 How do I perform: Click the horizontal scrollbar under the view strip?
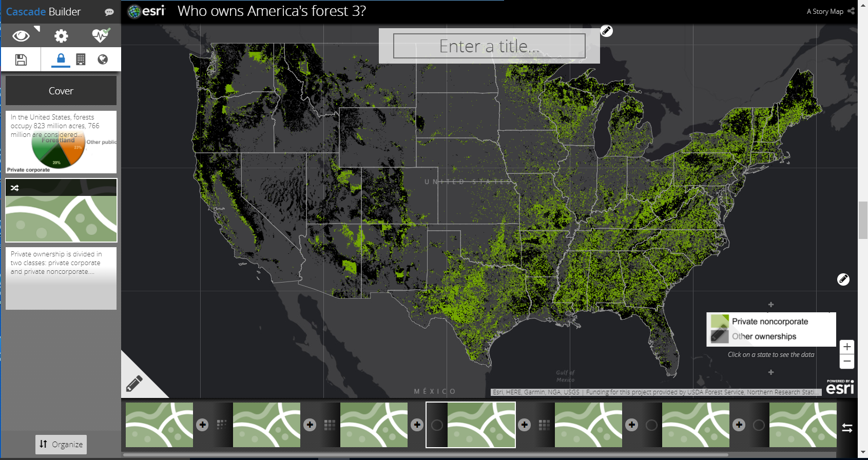(x=426, y=454)
